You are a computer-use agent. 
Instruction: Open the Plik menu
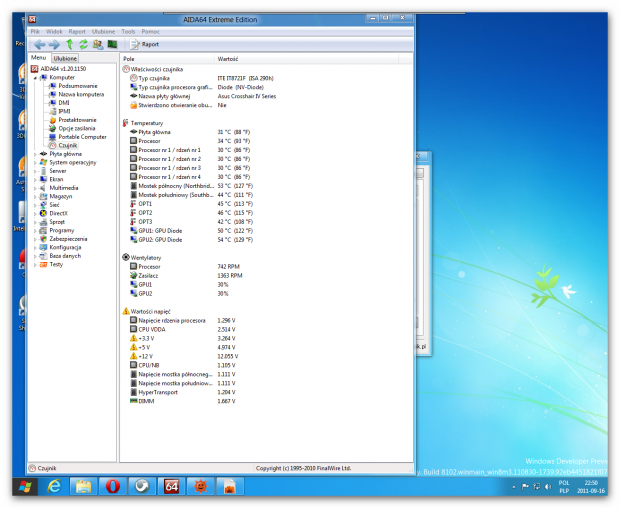[35, 32]
